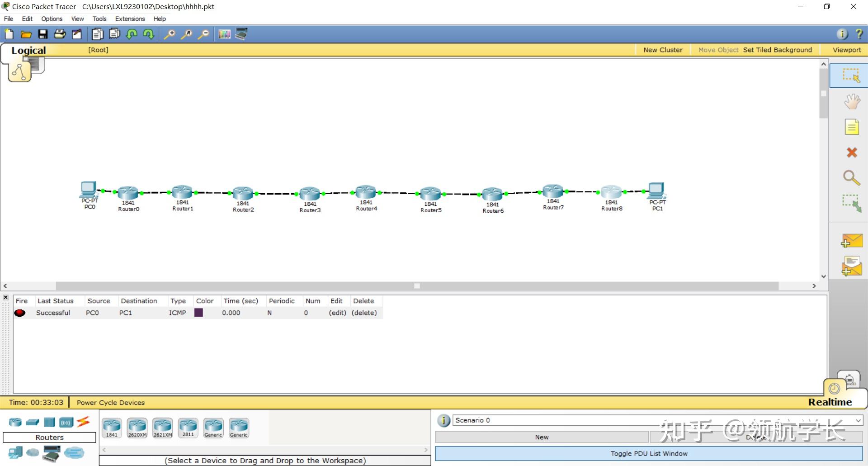Viewport: 868px width, 466px height.
Task: Save the topology with the floppy icon
Action: pos(43,34)
